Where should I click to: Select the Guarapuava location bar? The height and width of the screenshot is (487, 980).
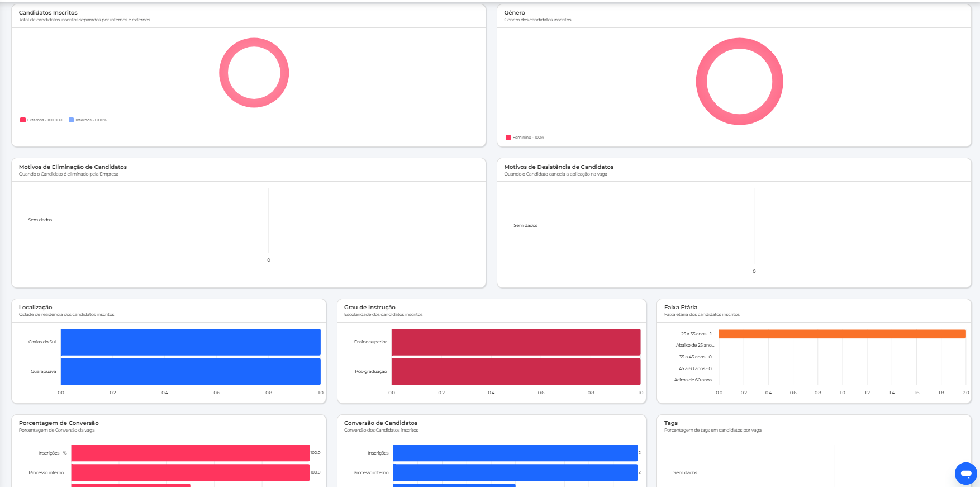click(191, 371)
